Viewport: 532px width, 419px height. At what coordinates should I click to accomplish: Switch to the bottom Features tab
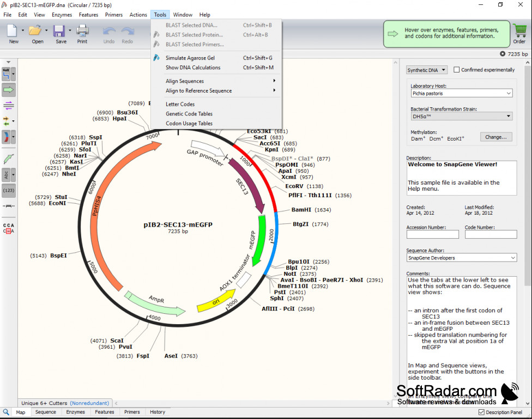point(105,412)
